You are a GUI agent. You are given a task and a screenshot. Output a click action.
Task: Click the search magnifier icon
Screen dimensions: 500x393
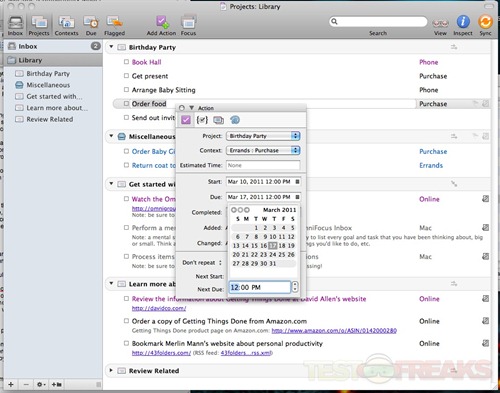tap(334, 22)
